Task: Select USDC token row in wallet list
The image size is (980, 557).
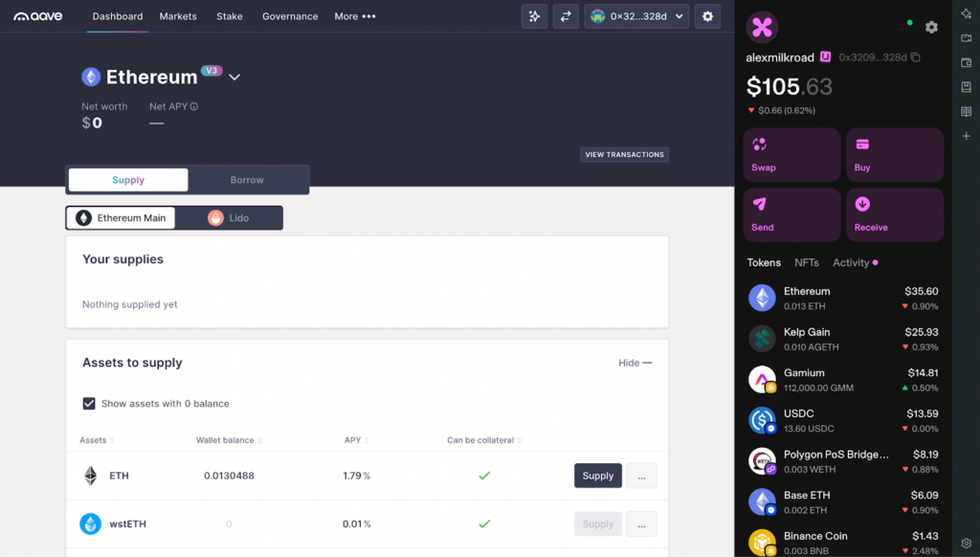Action: pos(842,420)
